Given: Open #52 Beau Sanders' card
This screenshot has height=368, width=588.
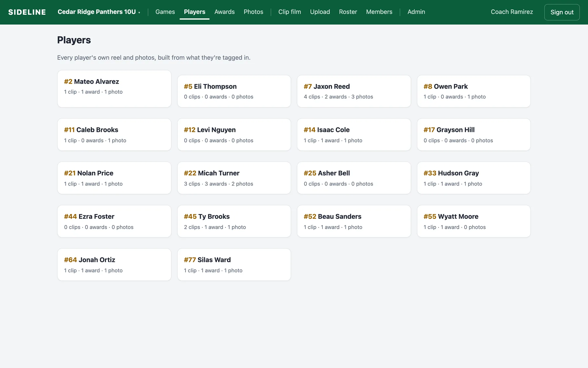Looking at the screenshot, I should 354,221.
